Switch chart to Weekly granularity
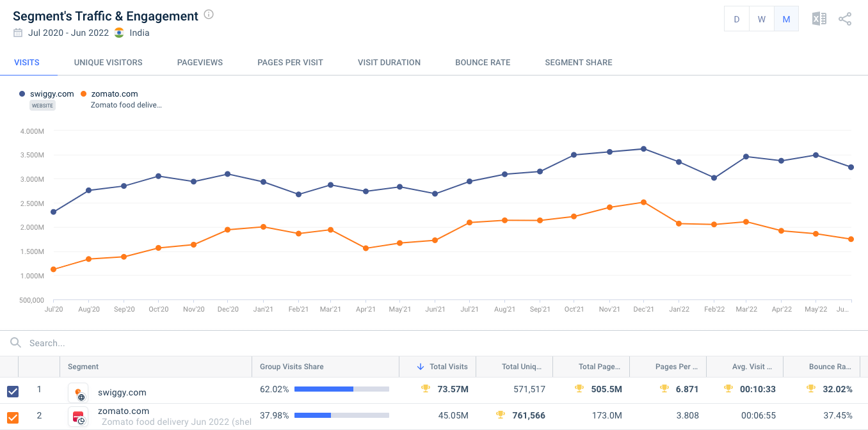 [761, 19]
